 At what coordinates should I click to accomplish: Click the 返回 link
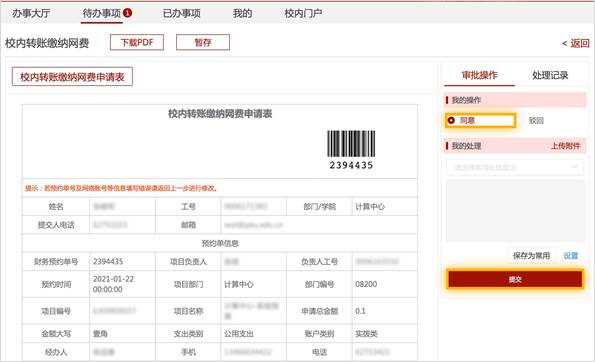[576, 43]
